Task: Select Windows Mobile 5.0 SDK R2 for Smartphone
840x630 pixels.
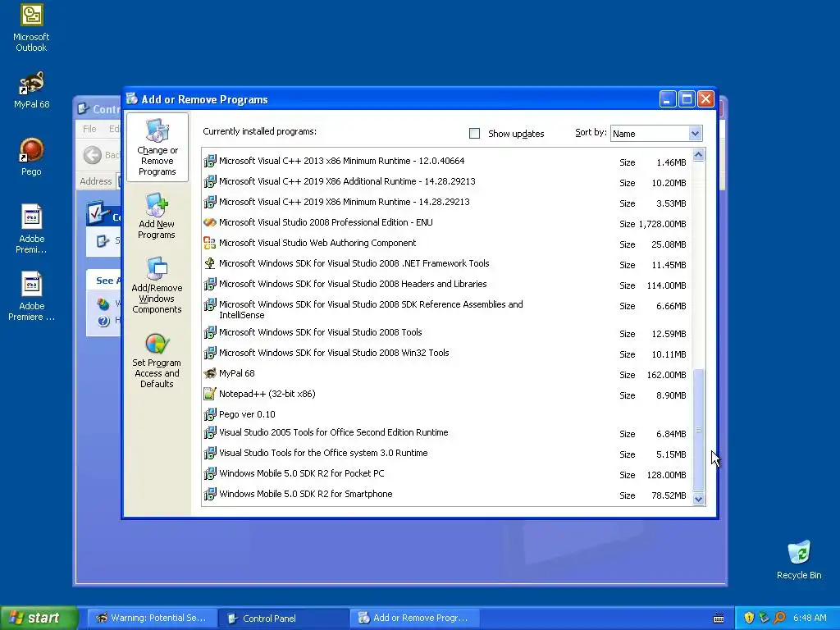Action: tap(306, 494)
